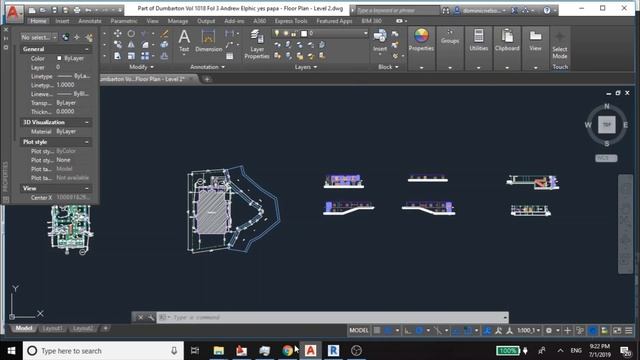This screenshot has width=640, height=360.
Task: Select the Explode tool in Modify panel
Action: coord(164,44)
